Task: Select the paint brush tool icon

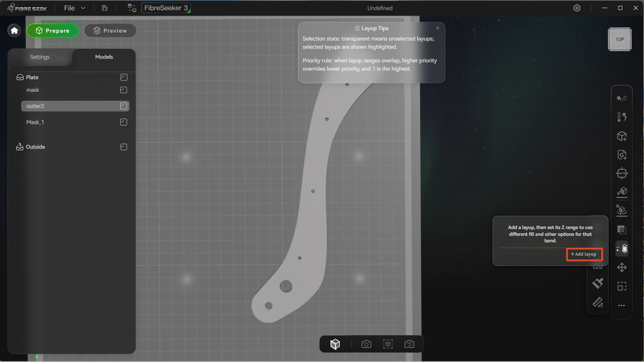Action: [x=598, y=284]
